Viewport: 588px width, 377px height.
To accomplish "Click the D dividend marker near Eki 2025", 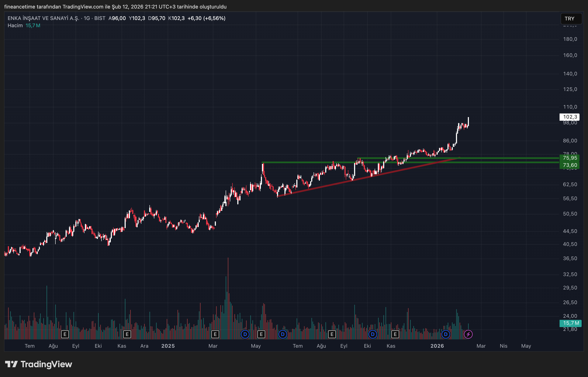I will coord(373,334).
